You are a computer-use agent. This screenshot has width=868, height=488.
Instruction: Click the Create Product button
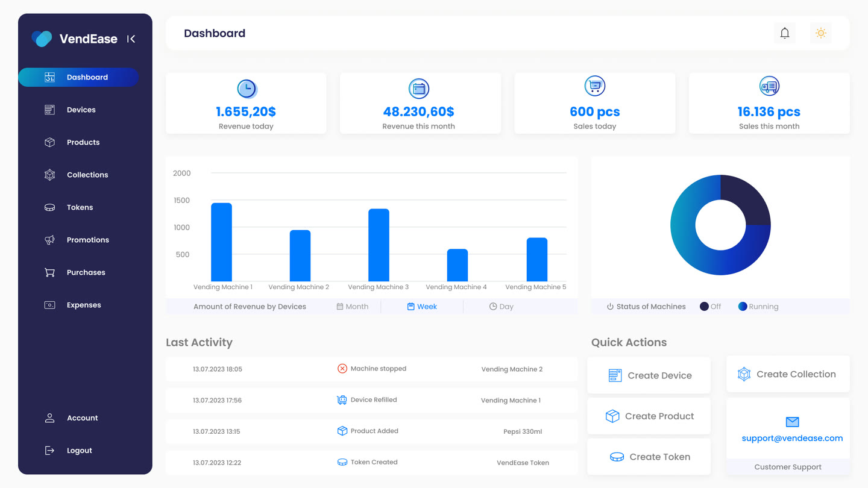click(x=649, y=416)
